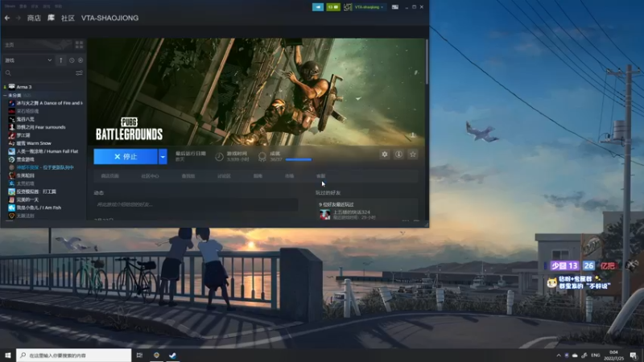
Task: Click the PUBG Battlegrounds hero banner
Action: pos(256,92)
